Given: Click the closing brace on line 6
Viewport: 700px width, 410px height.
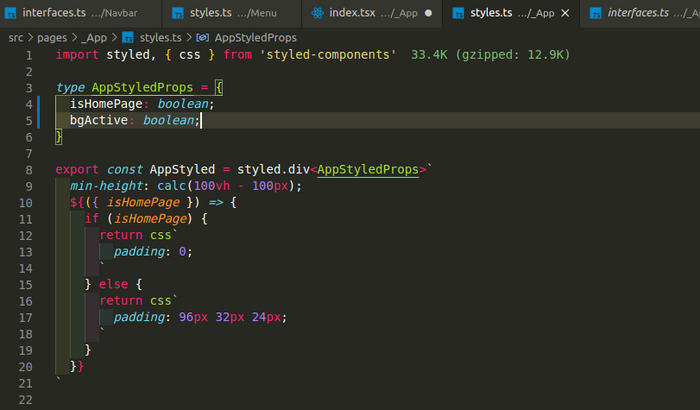Looking at the screenshot, I should (59, 137).
